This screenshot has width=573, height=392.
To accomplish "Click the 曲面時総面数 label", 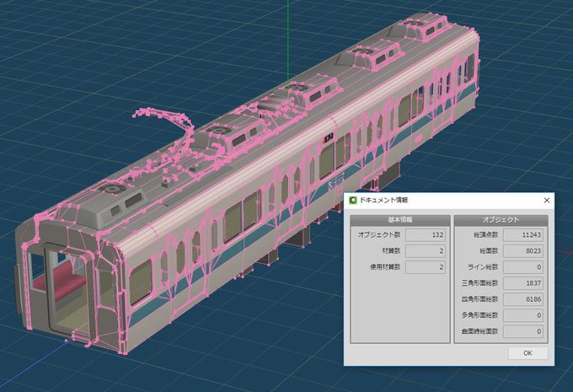I will click(480, 331).
